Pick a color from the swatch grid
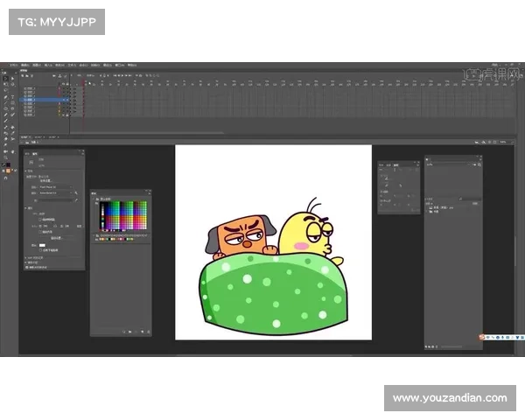The height and width of the screenshot is (420, 525). (122, 215)
